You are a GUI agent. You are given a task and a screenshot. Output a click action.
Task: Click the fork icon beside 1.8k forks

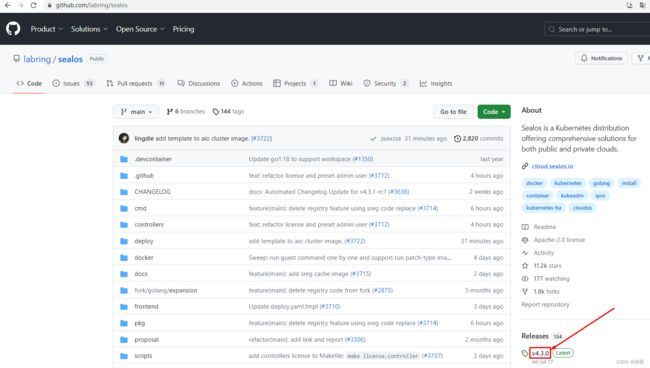point(525,292)
